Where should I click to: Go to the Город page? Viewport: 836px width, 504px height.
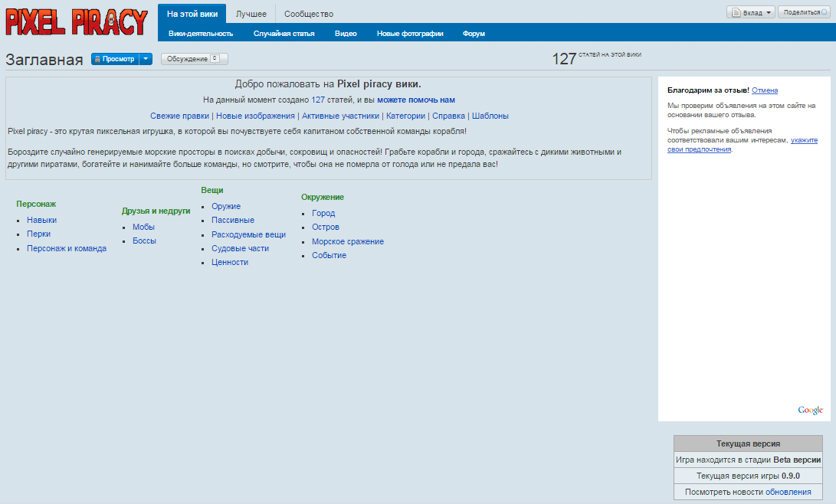323,213
